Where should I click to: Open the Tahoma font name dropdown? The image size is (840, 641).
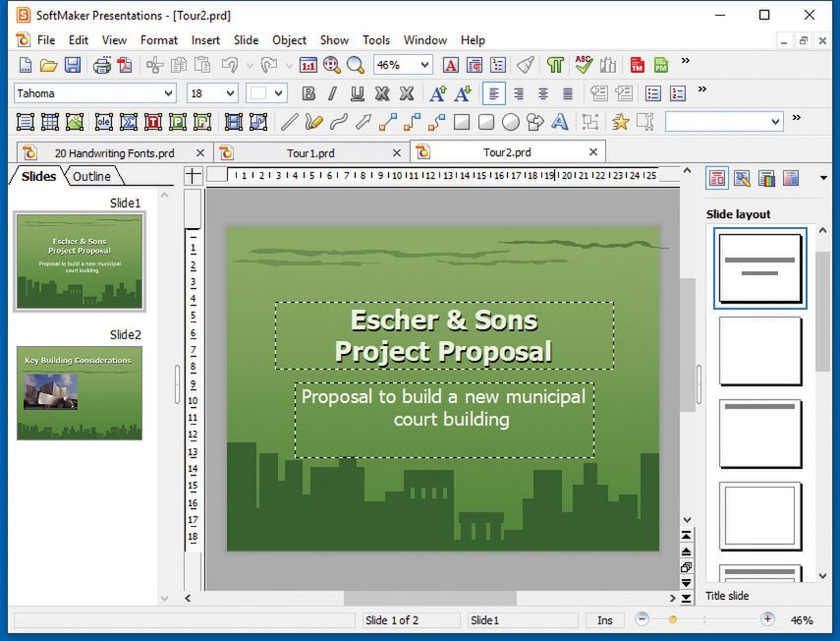point(167,94)
